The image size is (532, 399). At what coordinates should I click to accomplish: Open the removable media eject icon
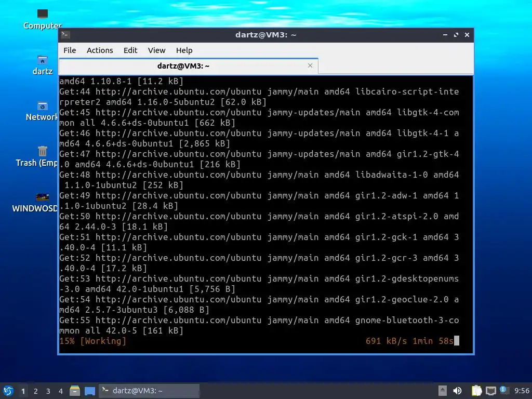[443, 391]
